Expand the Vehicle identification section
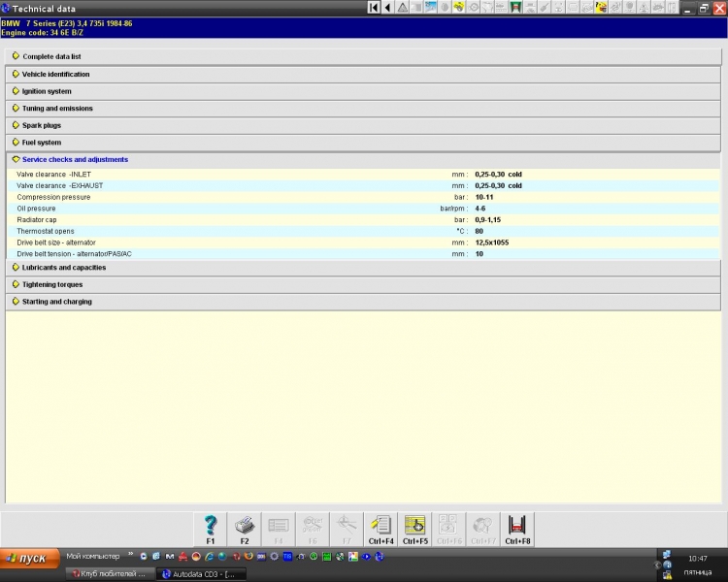Screen dimensions: 728x582 point(364,75)
